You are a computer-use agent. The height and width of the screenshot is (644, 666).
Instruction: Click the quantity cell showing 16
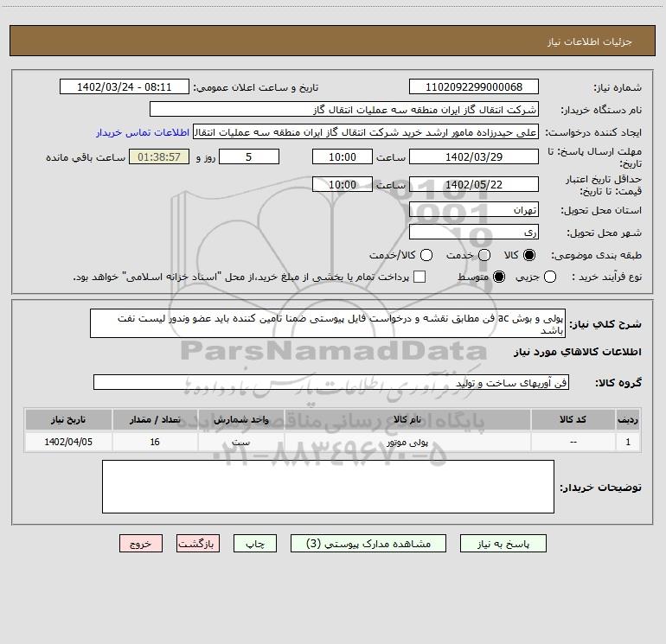[x=155, y=442]
